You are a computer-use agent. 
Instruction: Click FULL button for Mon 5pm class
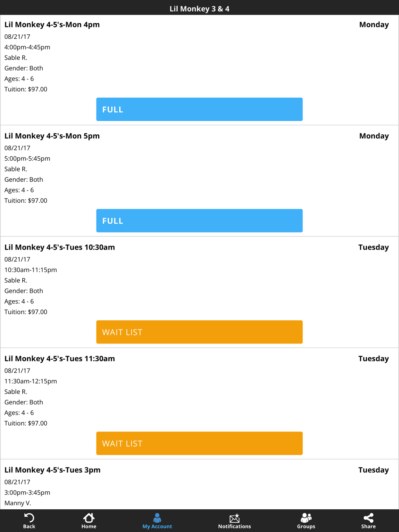click(199, 221)
